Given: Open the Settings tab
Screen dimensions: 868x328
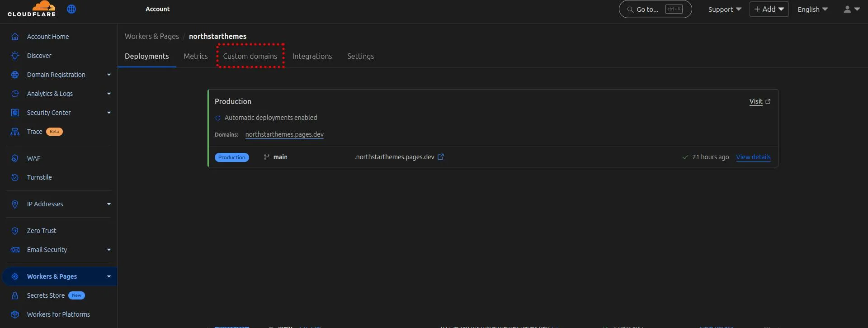Looking at the screenshot, I should tap(360, 56).
